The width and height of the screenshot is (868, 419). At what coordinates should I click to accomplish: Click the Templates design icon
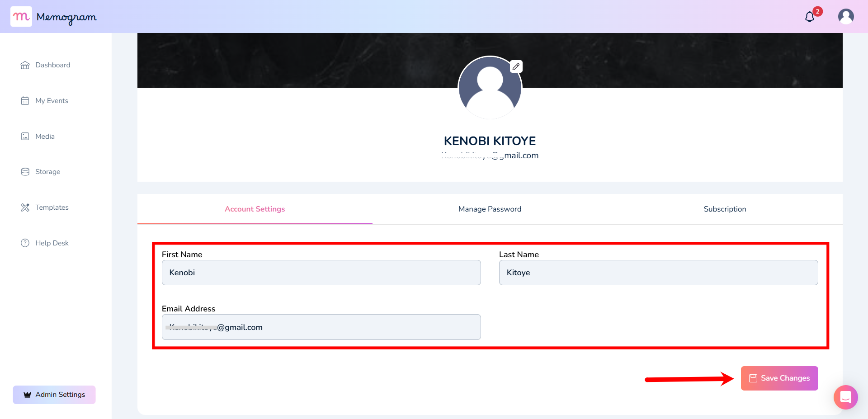click(25, 207)
